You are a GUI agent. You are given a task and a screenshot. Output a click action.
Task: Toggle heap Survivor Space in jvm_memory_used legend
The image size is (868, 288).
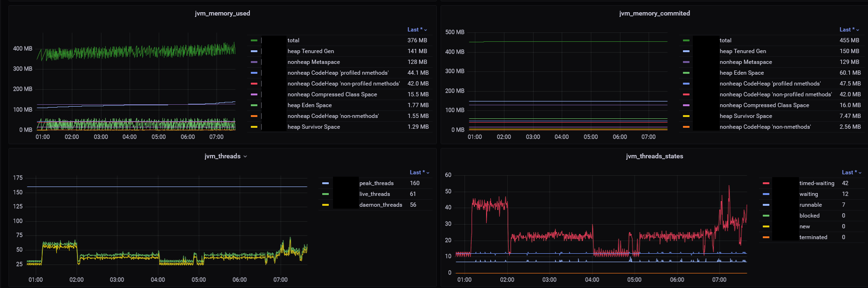pyautogui.click(x=314, y=127)
